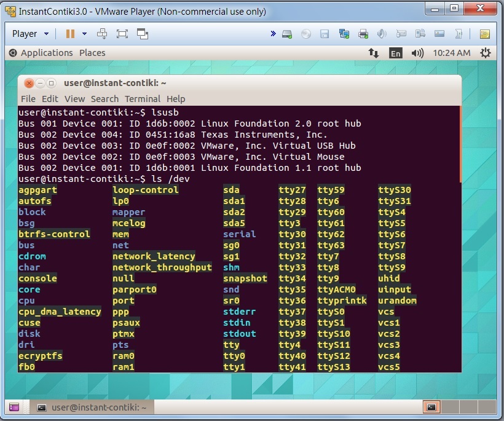Open the Places menu
The width and height of the screenshot is (504, 421).
pyautogui.click(x=92, y=53)
